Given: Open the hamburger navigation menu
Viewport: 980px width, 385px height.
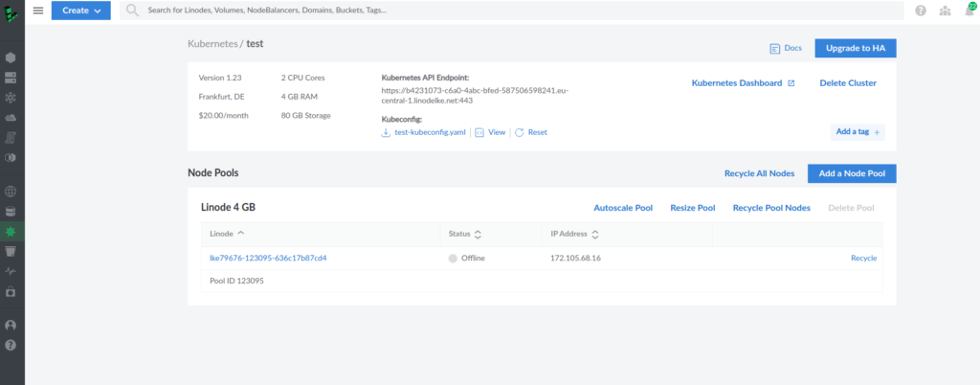Looking at the screenshot, I should point(38,10).
